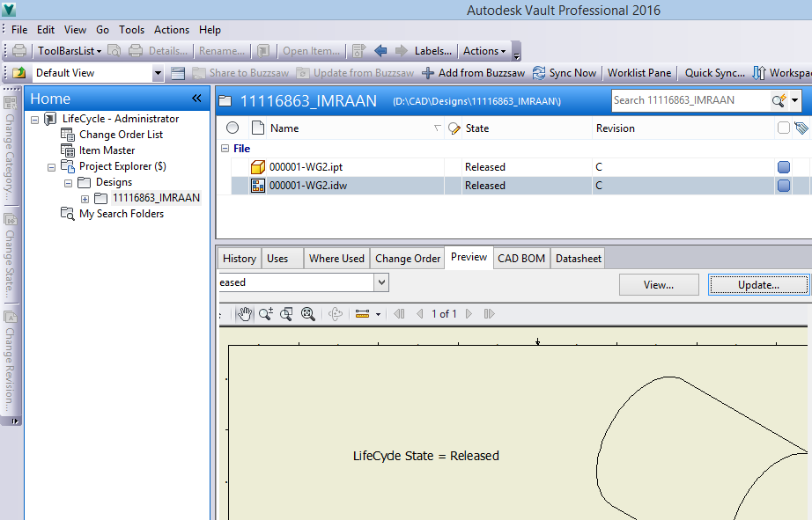
Task: Click the Zoom Window tool
Action: (x=287, y=313)
